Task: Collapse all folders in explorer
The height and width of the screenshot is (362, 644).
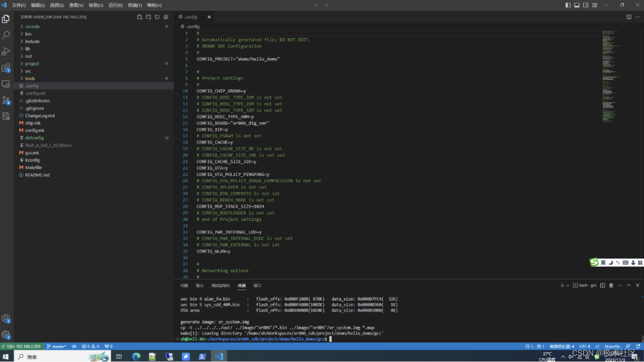Action: click(166, 17)
